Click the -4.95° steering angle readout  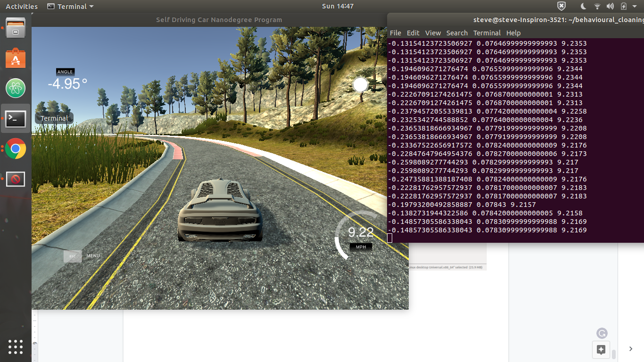[x=67, y=84]
